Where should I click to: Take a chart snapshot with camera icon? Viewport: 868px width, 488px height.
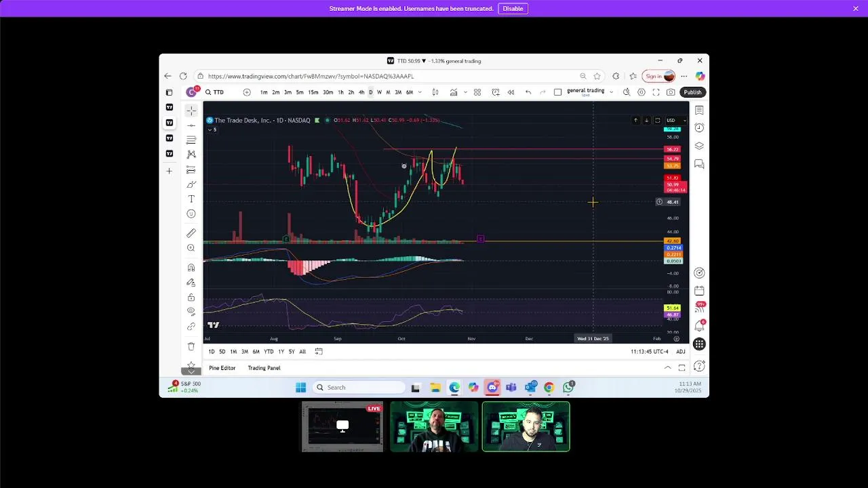tap(671, 92)
